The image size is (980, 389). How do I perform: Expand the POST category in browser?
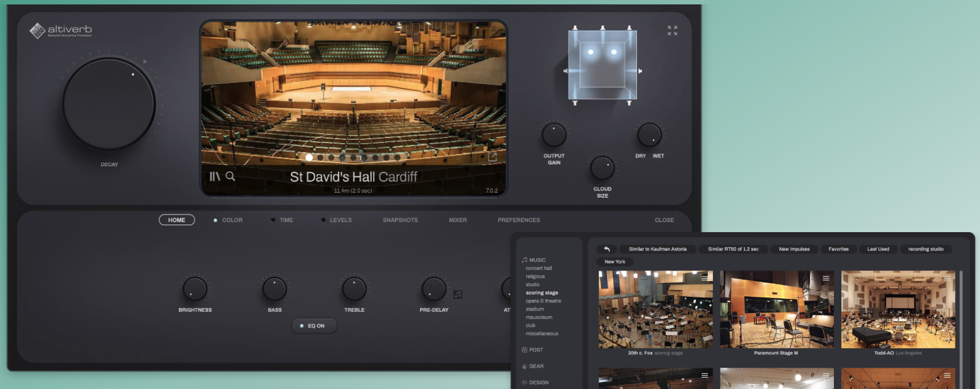tap(532, 349)
